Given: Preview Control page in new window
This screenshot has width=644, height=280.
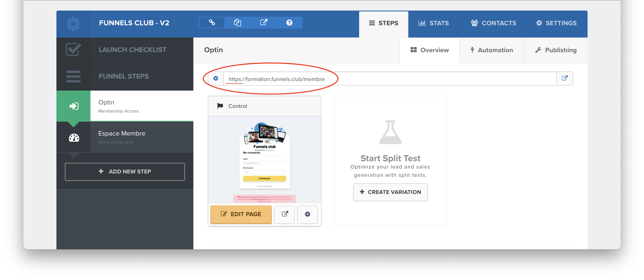Looking at the screenshot, I should click(x=284, y=214).
